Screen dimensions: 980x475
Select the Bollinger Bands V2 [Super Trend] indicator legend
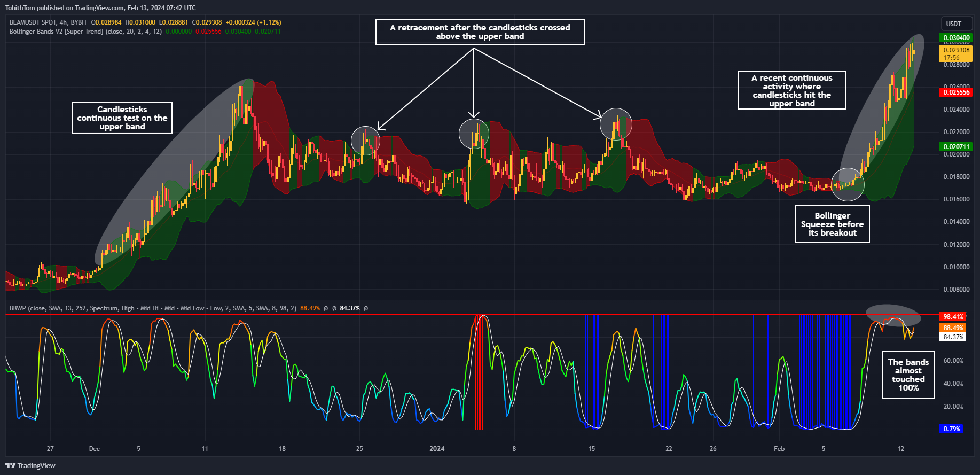pyautogui.click(x=85, y=32)
